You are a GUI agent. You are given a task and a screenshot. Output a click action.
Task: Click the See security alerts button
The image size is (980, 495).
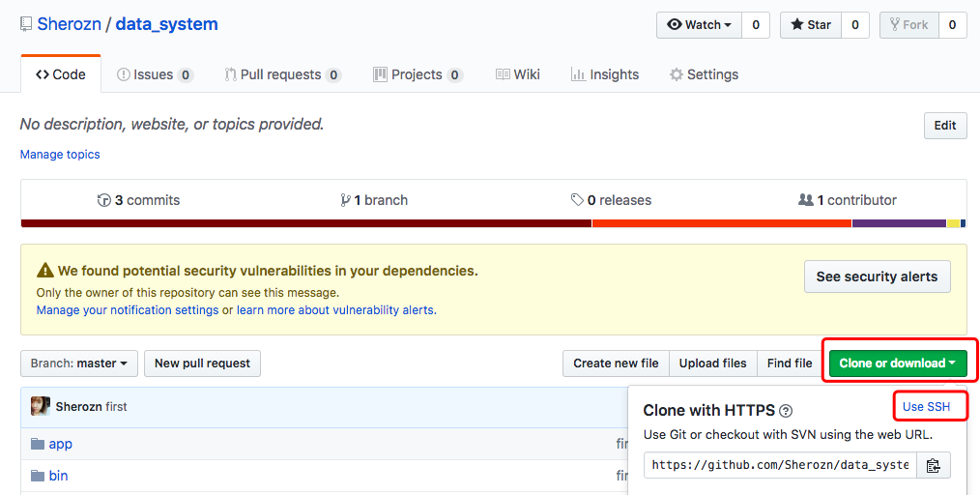click(x=877, y=277)
